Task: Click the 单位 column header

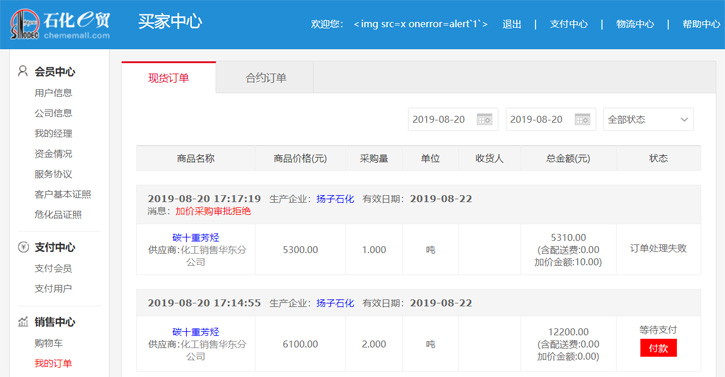Action: pyautogui.click(x=430, y=159)
